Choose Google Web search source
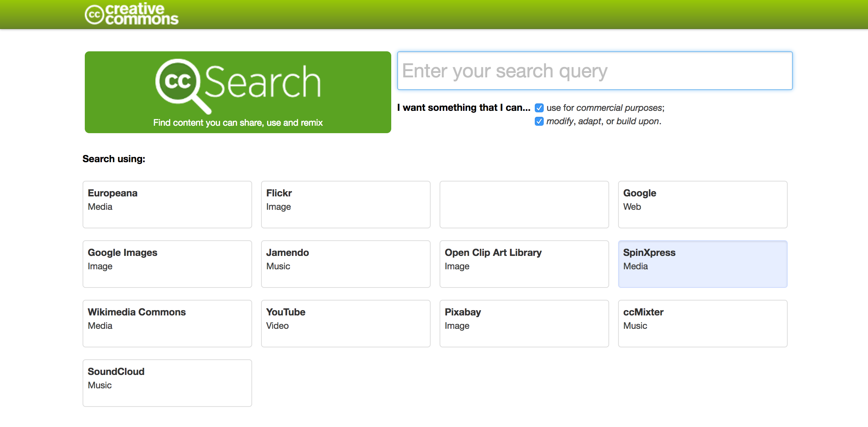Viewport: 868px width, 427px height. (x=703, y=205)
